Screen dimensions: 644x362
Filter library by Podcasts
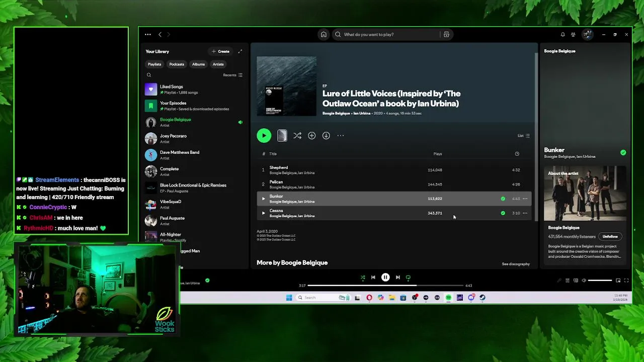click(177, 64)
